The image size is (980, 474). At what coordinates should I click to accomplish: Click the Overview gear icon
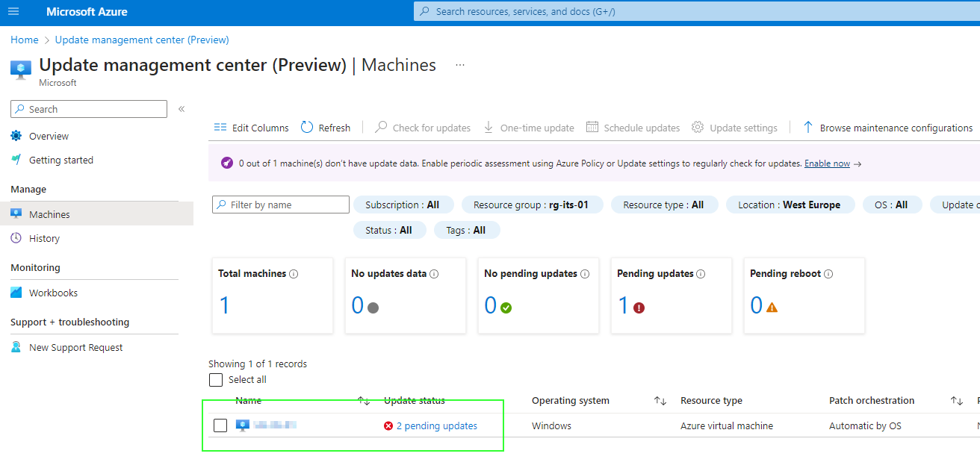[x=16, y=136]
